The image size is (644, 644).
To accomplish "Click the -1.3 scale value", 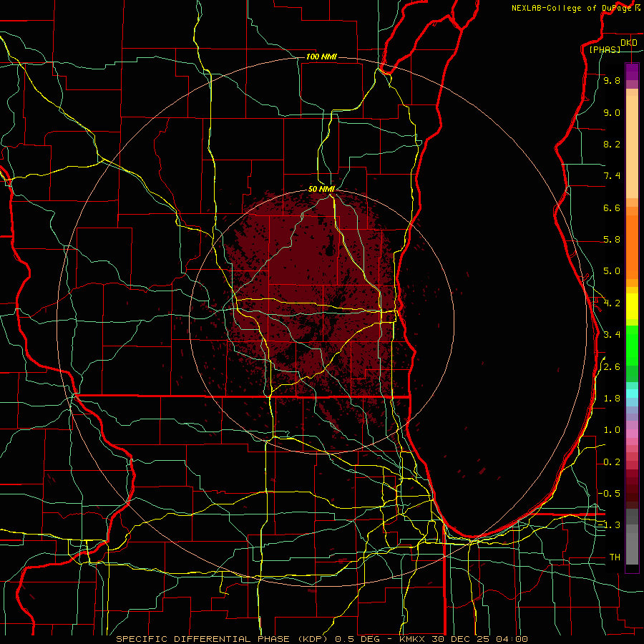I will pos(609,525).
